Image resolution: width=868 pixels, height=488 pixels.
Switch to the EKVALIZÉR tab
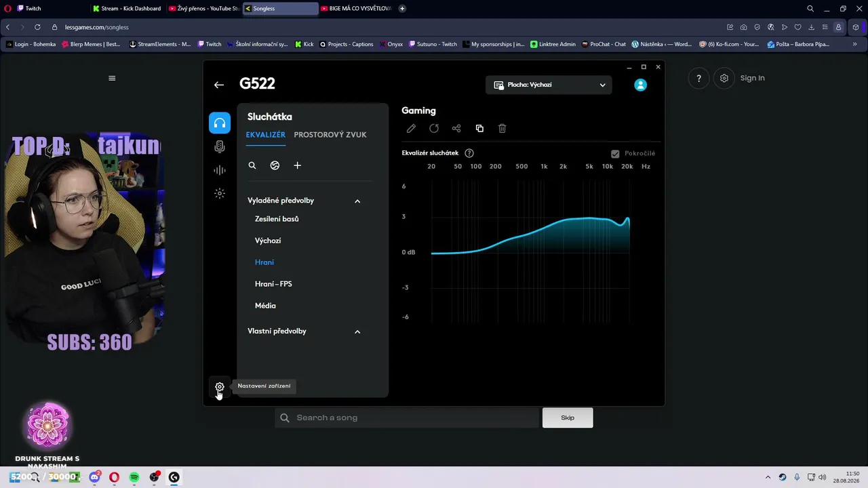(x=266, y=135)
